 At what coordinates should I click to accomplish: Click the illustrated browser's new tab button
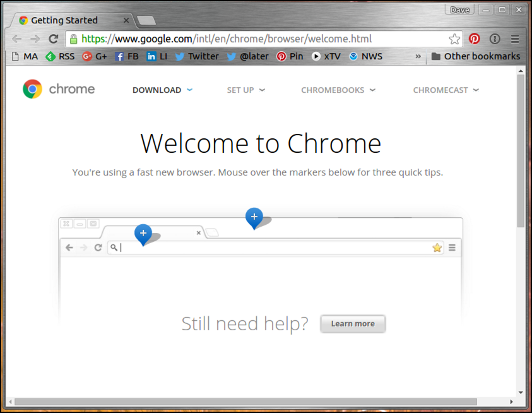point(213,232)
